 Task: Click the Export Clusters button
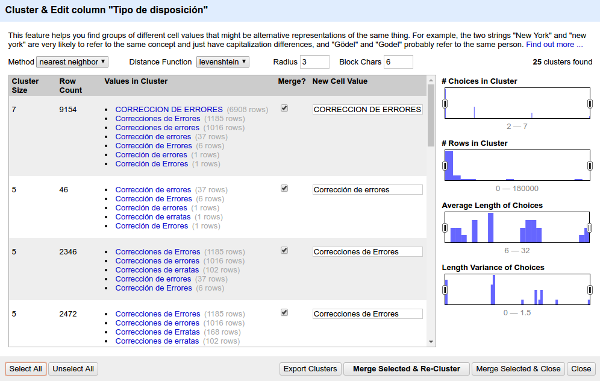click(x=310, y=369)
